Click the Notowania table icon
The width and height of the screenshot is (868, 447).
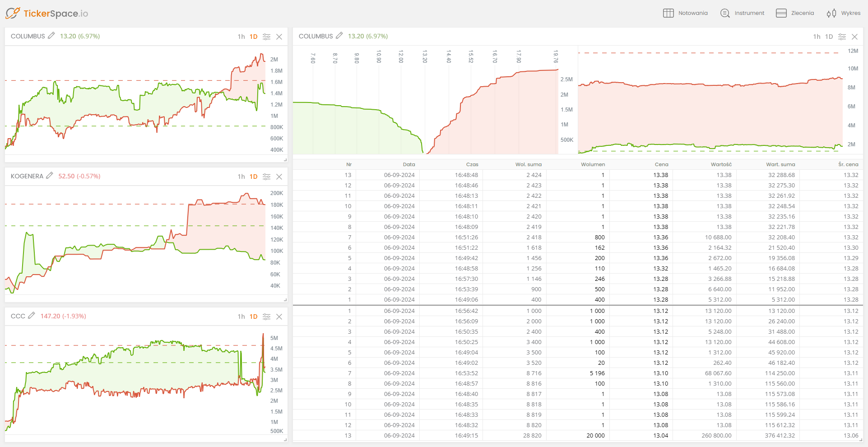coord(668,13)
